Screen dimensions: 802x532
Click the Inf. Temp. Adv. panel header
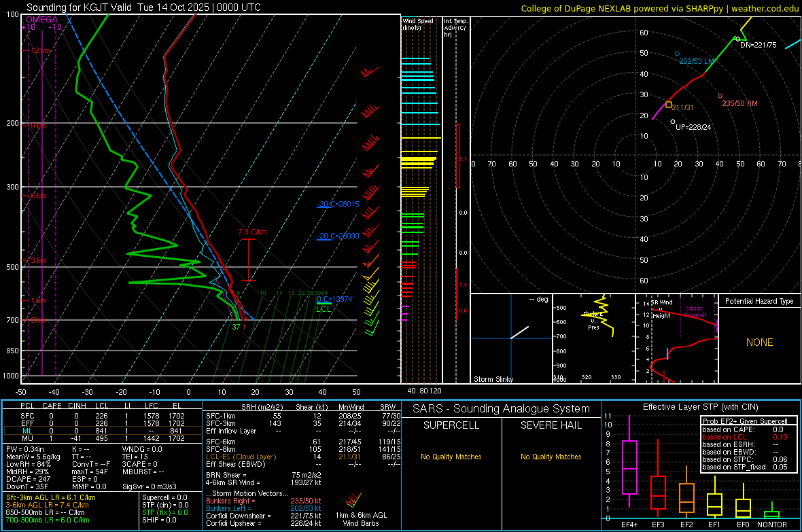coord(455,28)
